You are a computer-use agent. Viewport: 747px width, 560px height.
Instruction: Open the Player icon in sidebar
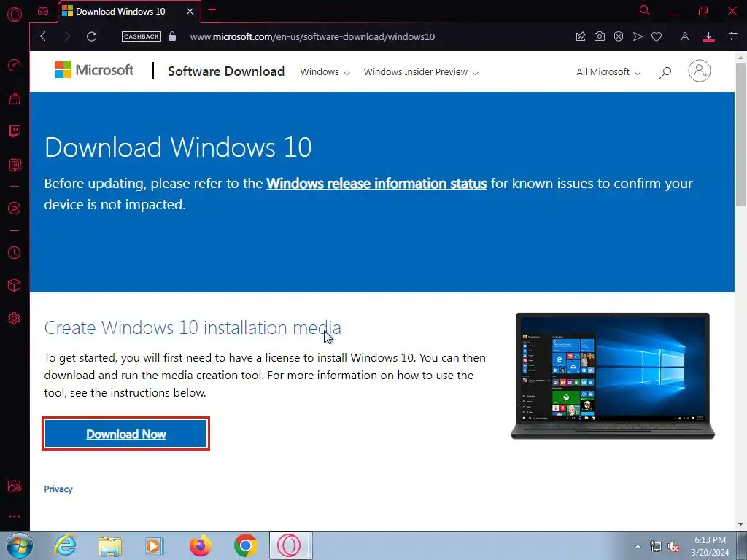click(15, 208)
